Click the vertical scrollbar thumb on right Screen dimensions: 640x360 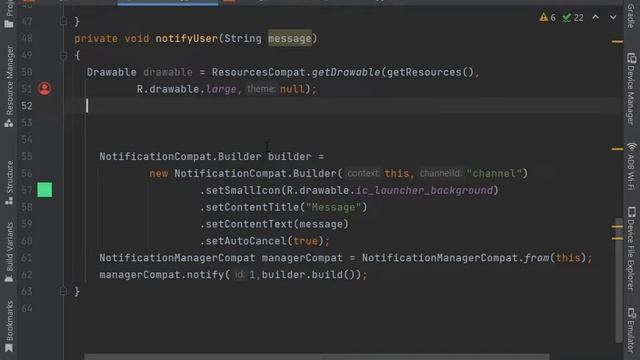coord(619,280)
